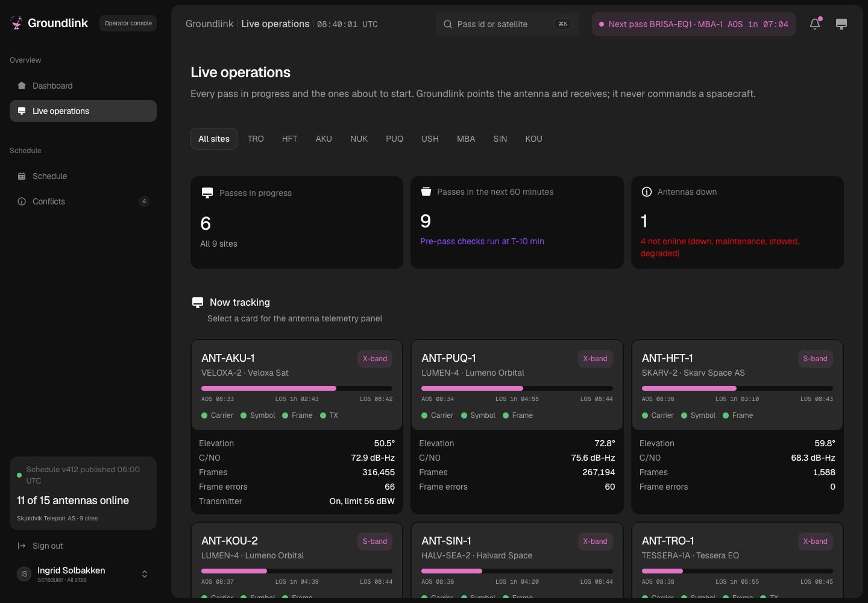Viewport: 868px width, 603px height.
Task: Click the Passes in progress card icon
Action: pyautogui.click(x=207, y=193)
